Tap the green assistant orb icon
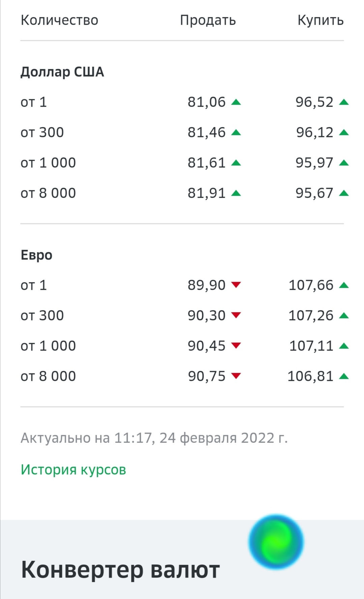 pos(276,542)
